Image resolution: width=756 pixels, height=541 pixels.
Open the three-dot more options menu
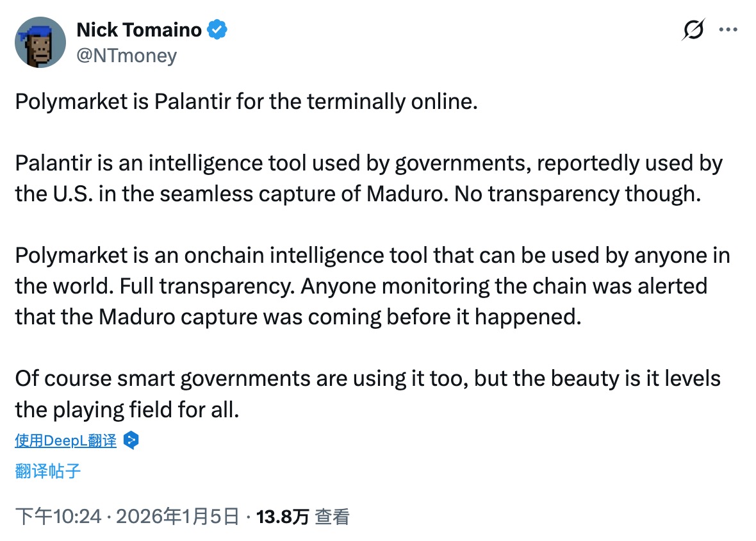729,30
